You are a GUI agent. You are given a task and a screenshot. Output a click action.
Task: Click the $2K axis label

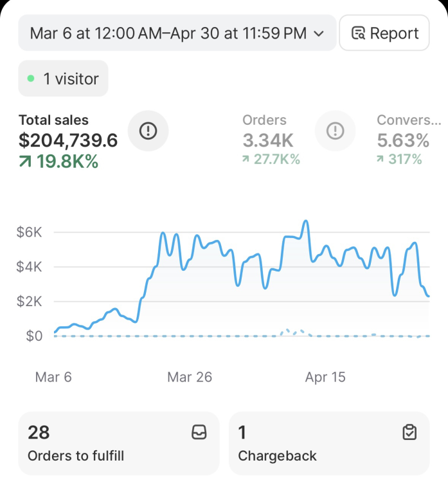29,302
